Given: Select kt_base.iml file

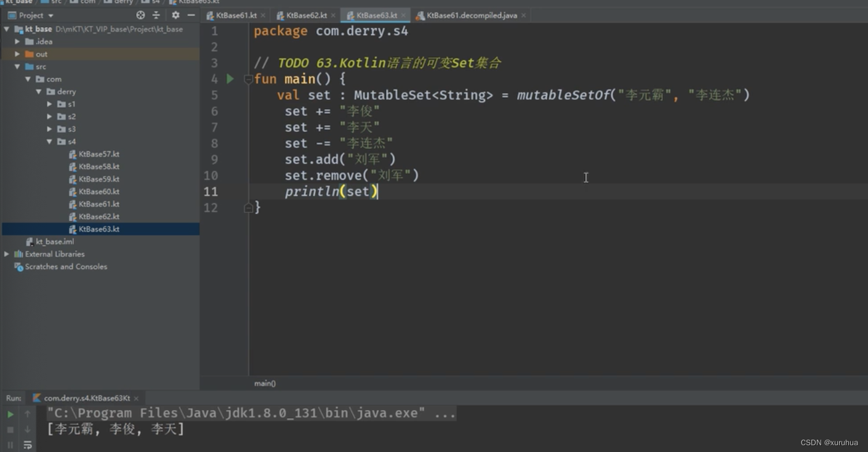Looking at the screenshot, I should [x=50, y=241].
